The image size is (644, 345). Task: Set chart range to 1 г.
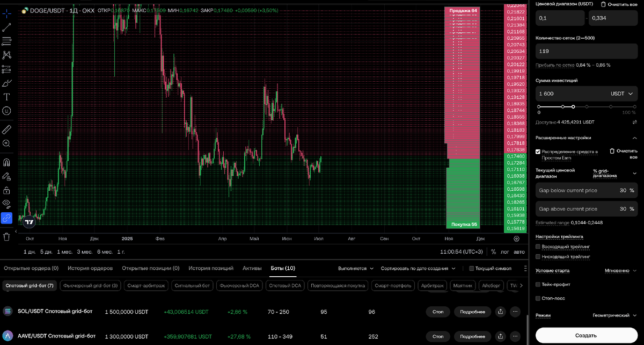(121, 251)
